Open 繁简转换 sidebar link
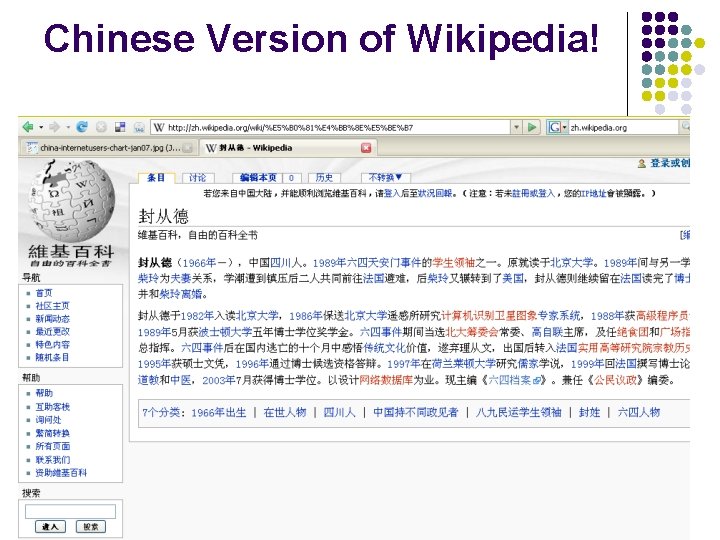The width and height of the screenshot is (720, 540). tap(52, 433)
